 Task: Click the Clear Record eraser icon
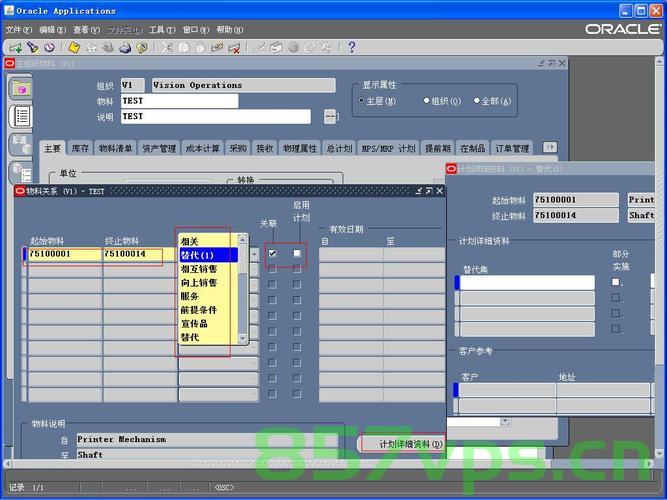point(217,48)
